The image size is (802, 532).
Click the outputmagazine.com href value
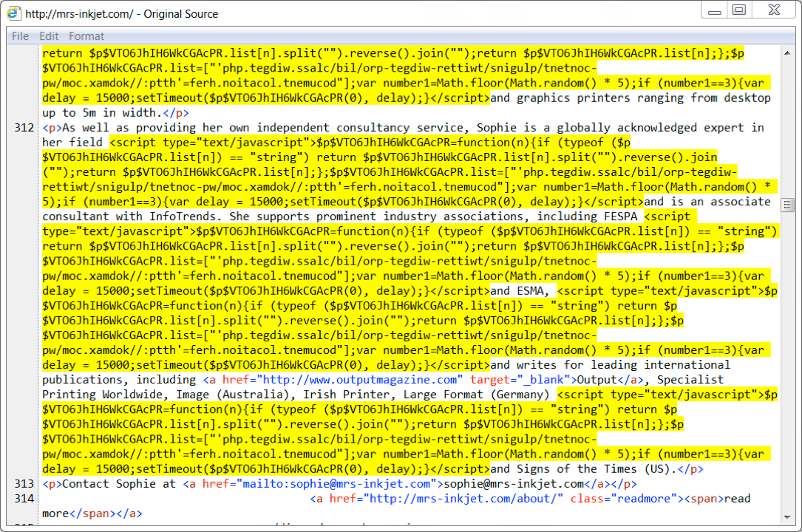pyautogui.click(x=360, y=380)
